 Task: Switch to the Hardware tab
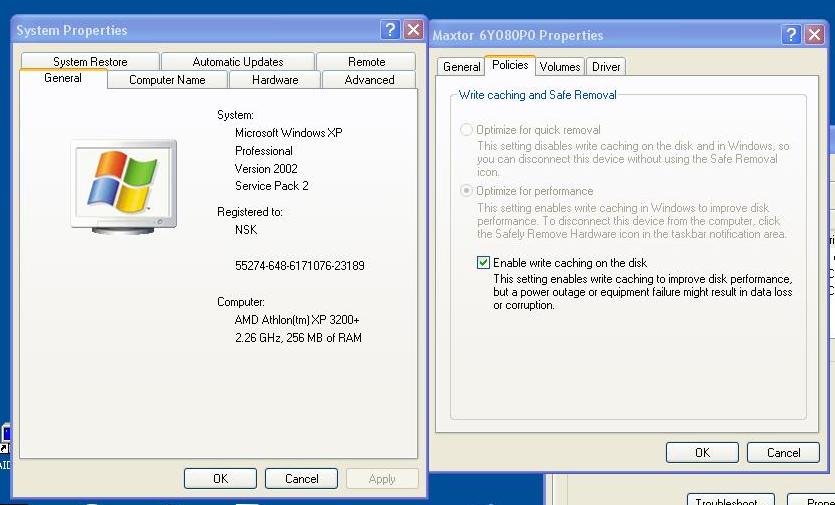point(275,80)
